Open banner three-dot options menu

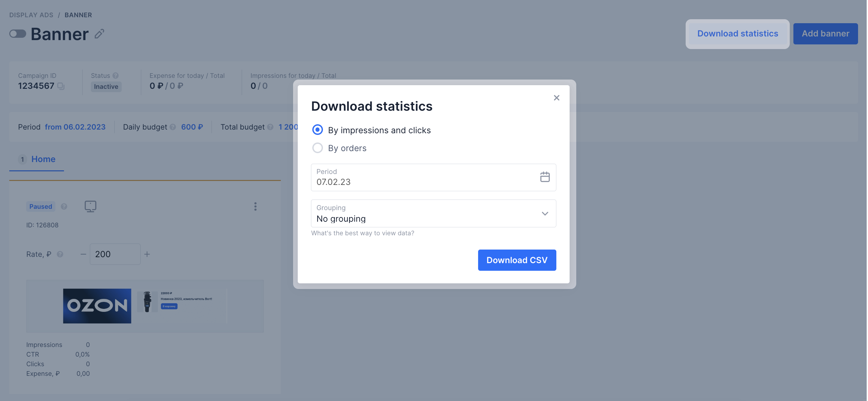(255, 206)
